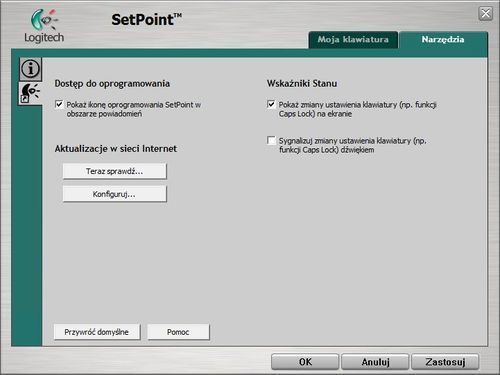Viewport: 500px width, 375px height.
Task: Cancel with Anuluj button
Action: [x=375, y=362]
